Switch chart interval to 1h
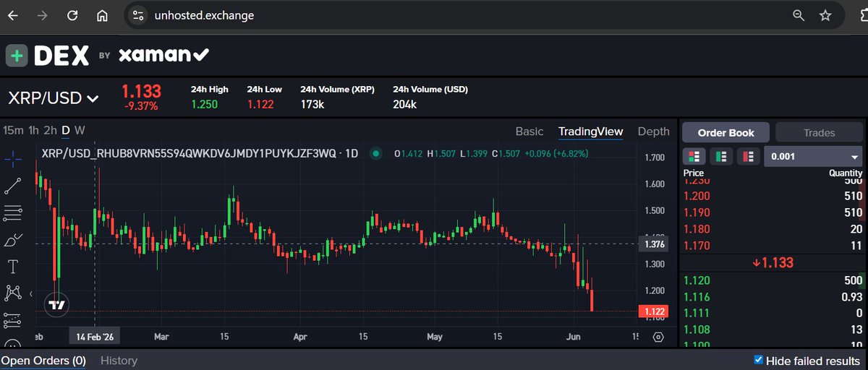The image size is (868, 370). [33, 130]
